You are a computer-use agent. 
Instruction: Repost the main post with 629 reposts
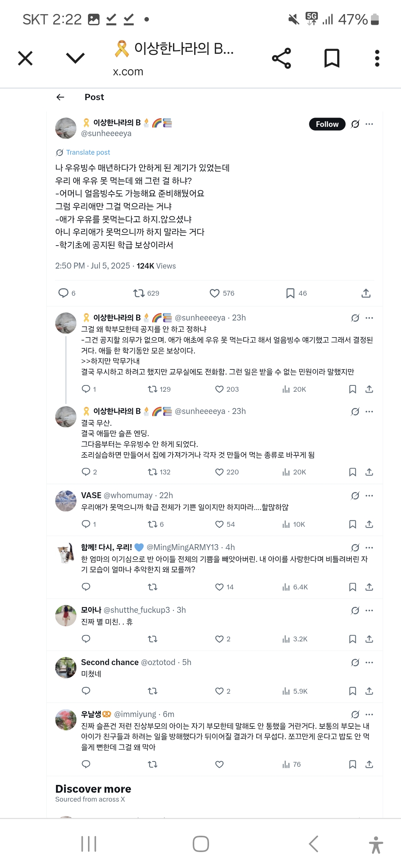point(139,293)
